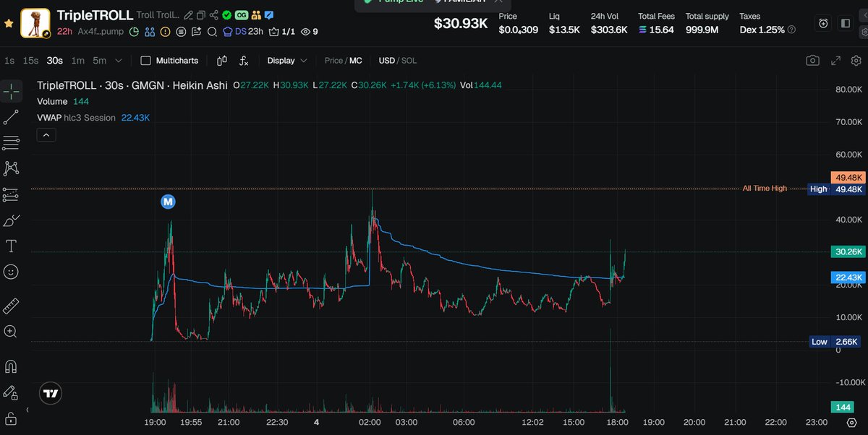Open the TradingView logo link
868x435 pixels.
click(51, 393)
